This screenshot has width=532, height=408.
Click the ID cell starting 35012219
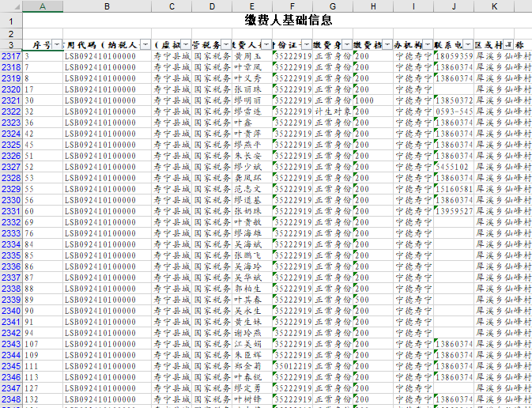[293, 366]
